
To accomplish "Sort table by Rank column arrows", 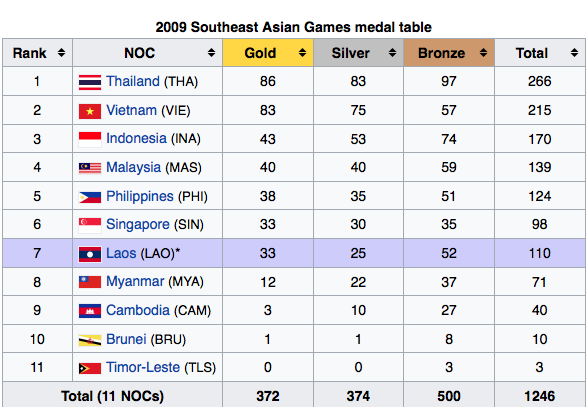I will tap(62, 53).
